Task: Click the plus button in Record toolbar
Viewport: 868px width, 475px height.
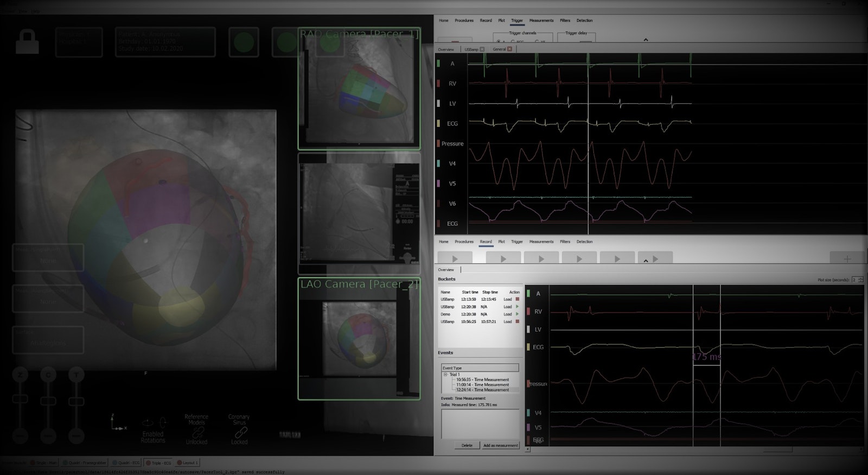Action: click(x=847, y=258)
